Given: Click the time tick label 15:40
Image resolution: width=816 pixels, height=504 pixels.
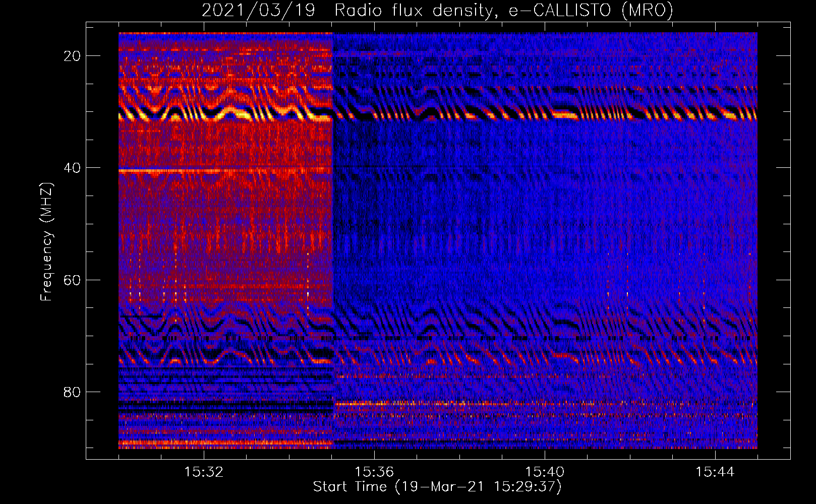Looking at the screenshot, I should click(x=545, y=472).
